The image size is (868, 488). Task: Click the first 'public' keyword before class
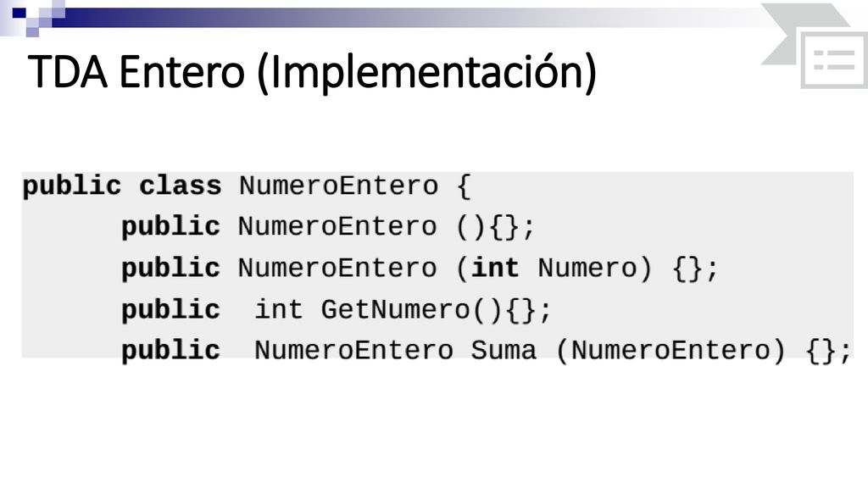(x=71, y=186)
